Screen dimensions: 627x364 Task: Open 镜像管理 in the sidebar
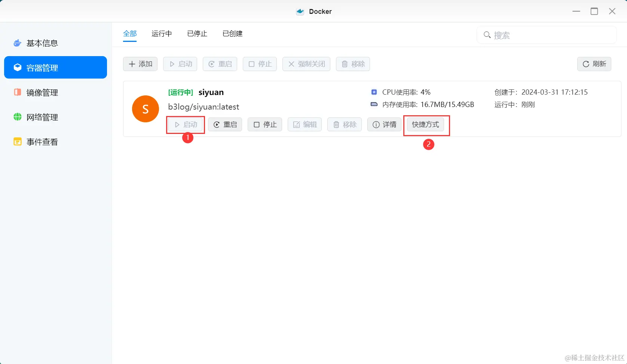click(55, 92)
